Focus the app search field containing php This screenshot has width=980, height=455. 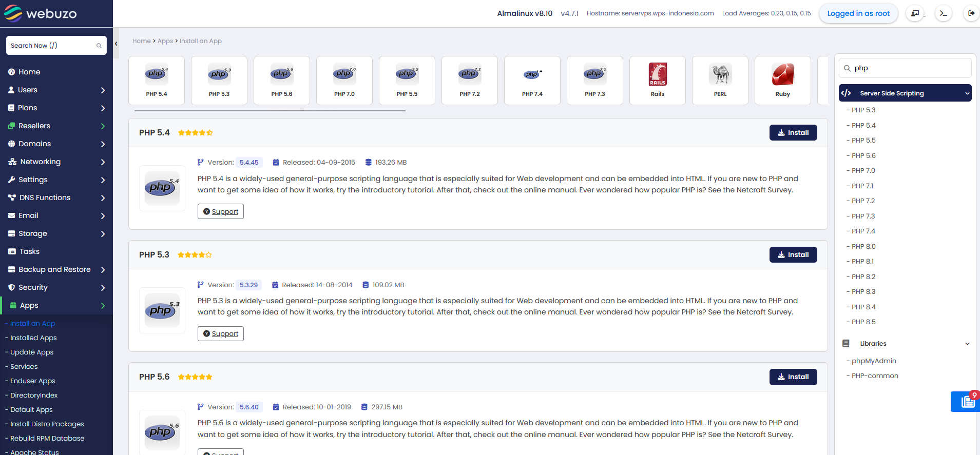tap(905, 68)
